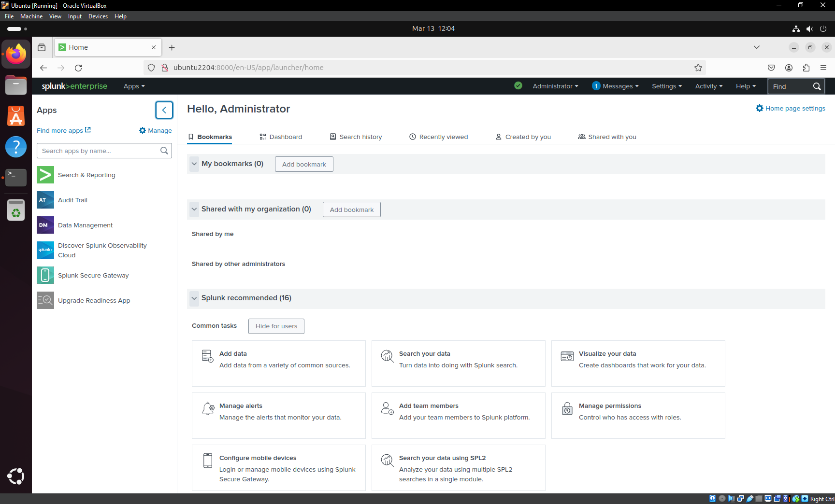Open Discover Splunk Observability Cloud
The image size is (835, 504).
(102, 250)
